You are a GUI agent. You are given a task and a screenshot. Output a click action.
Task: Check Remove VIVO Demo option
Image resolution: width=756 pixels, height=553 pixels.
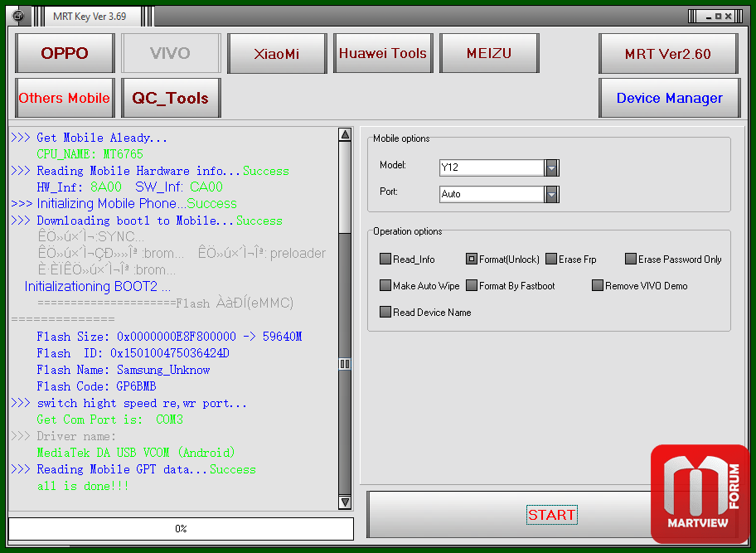coord(598,286)
